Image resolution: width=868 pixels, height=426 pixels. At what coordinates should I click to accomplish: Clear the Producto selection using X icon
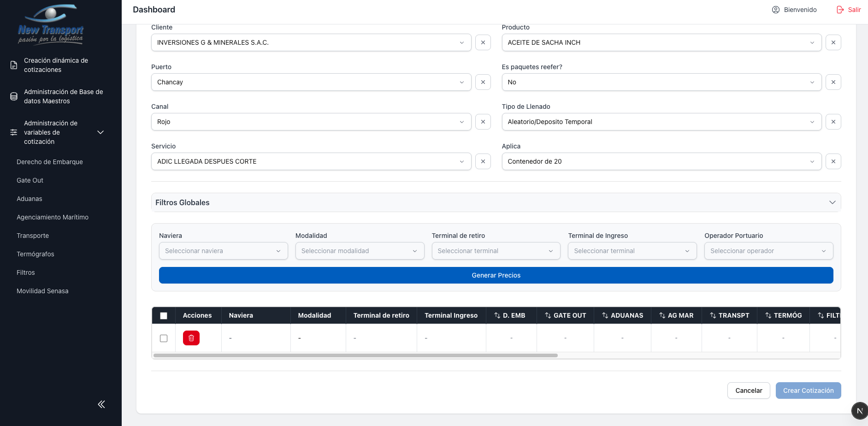(833, 42)
